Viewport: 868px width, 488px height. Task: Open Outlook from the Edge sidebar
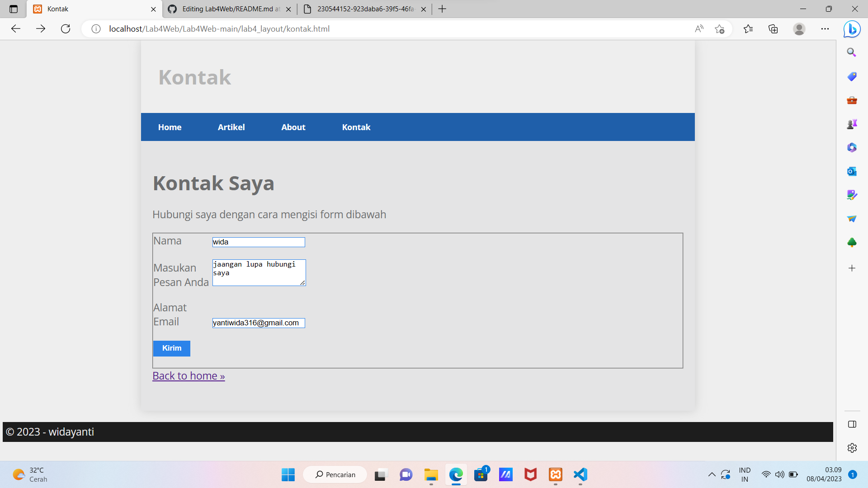click(852, 171)
